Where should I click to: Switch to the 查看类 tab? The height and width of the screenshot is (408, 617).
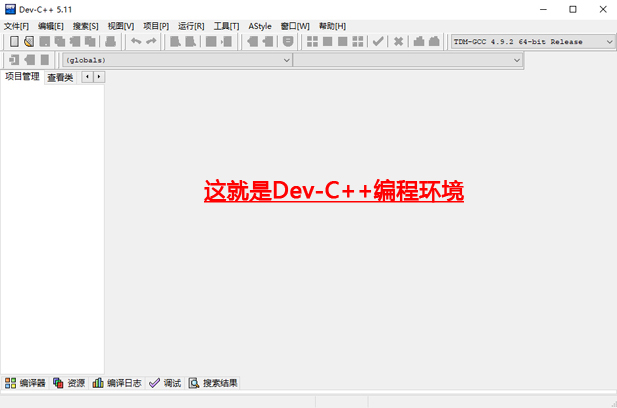pyautogui.click(x=60, y=78)
